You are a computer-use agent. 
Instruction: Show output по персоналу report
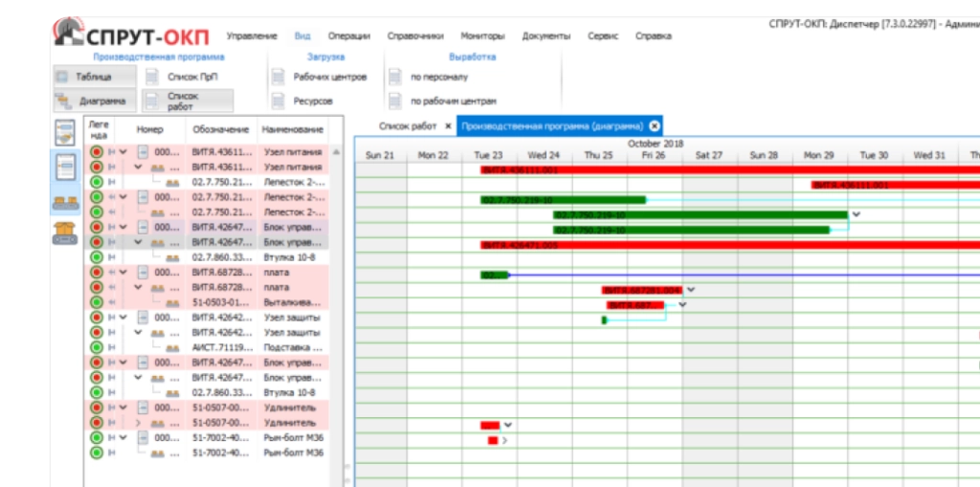coord(395,77)
